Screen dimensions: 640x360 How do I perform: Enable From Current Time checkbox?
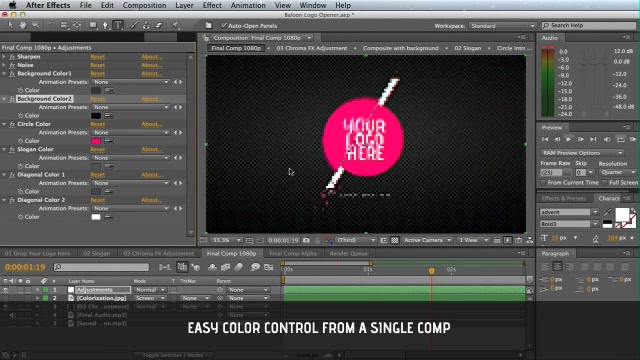pos(543,182)
